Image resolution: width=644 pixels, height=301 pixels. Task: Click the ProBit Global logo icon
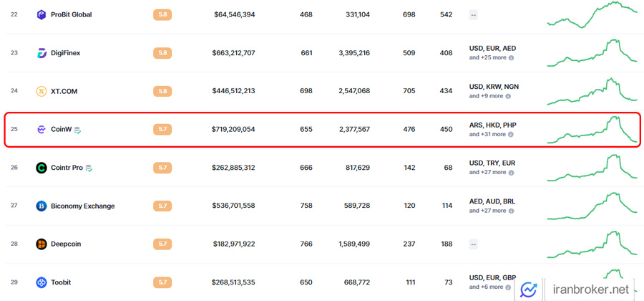(x=42, y=15)
